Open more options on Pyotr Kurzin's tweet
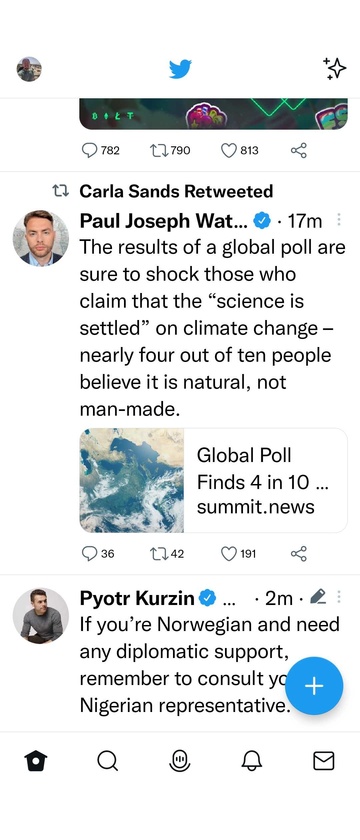This screenshot has width=360, height=840. click(339, 596)
